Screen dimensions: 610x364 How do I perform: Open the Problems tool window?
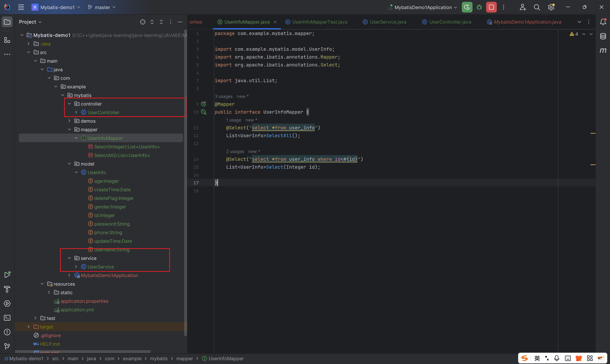tap(7, 332)
